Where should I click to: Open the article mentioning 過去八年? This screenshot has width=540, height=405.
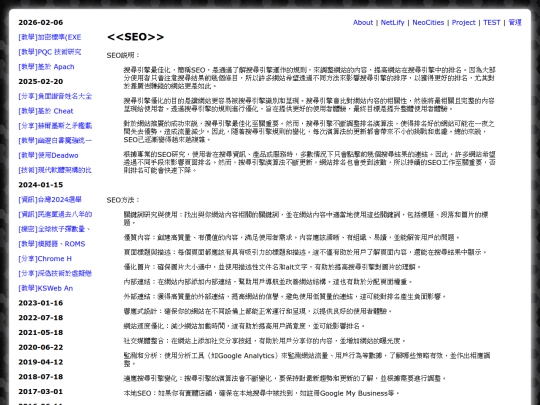pyautogui.click(x=55, y=214)
